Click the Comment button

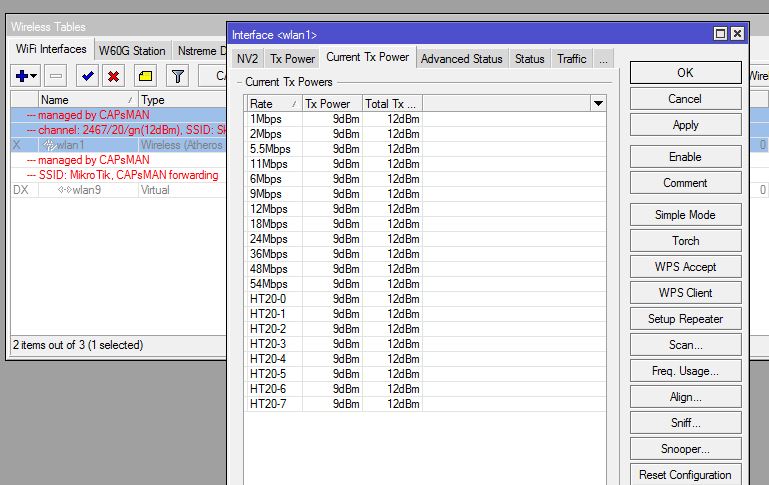(x=685, y=182)
